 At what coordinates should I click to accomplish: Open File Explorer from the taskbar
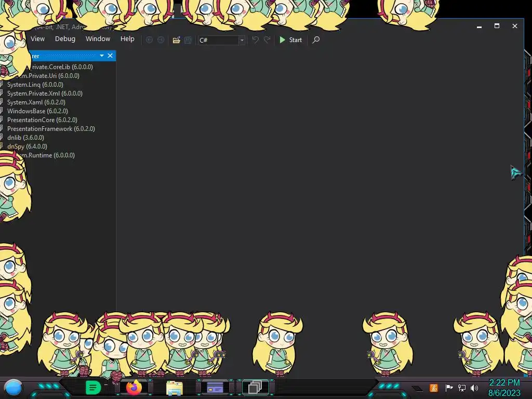[175, 388]
